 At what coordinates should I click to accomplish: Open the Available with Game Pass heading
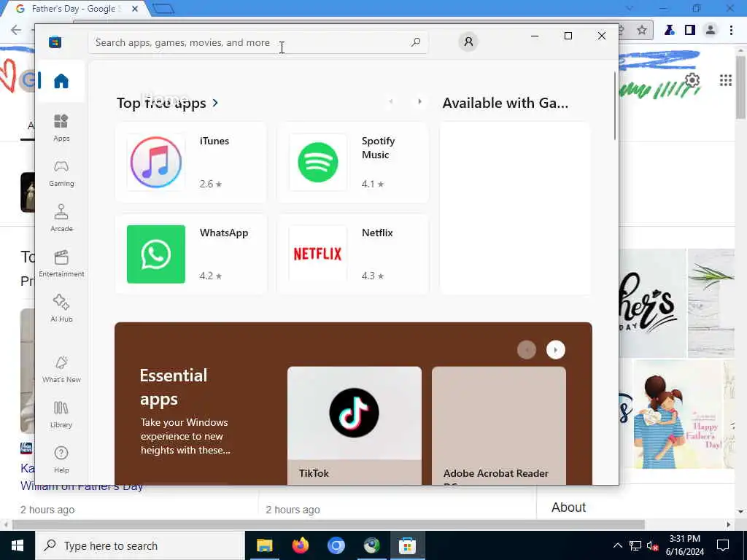[x=505, y=103]
